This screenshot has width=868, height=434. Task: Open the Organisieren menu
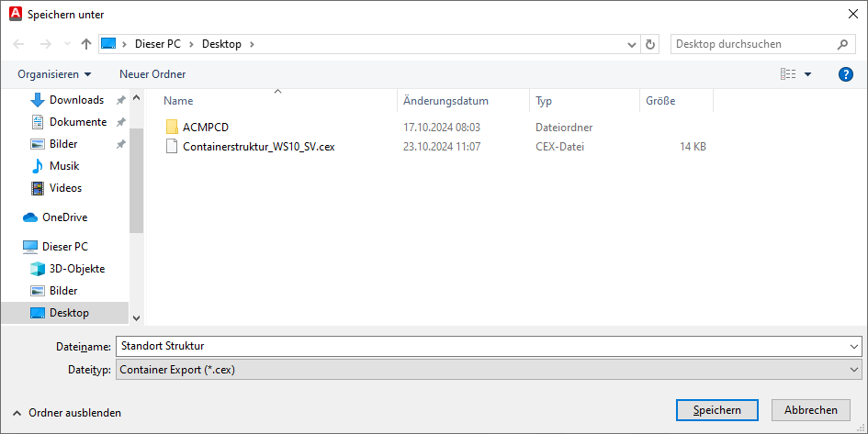[x=54, y=74]
